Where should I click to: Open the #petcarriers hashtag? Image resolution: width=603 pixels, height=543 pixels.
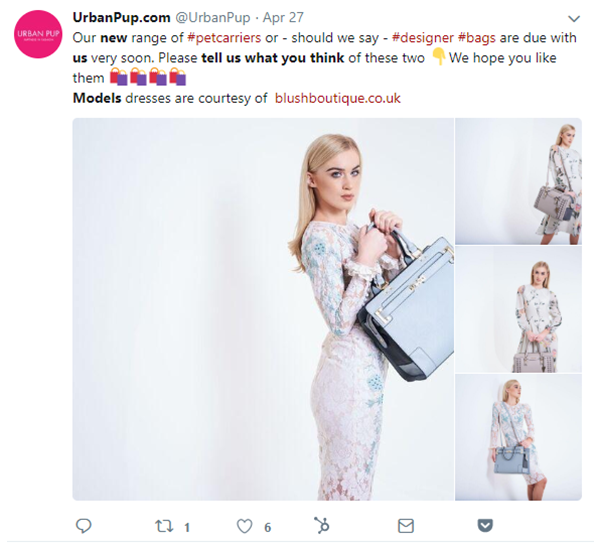224,36
